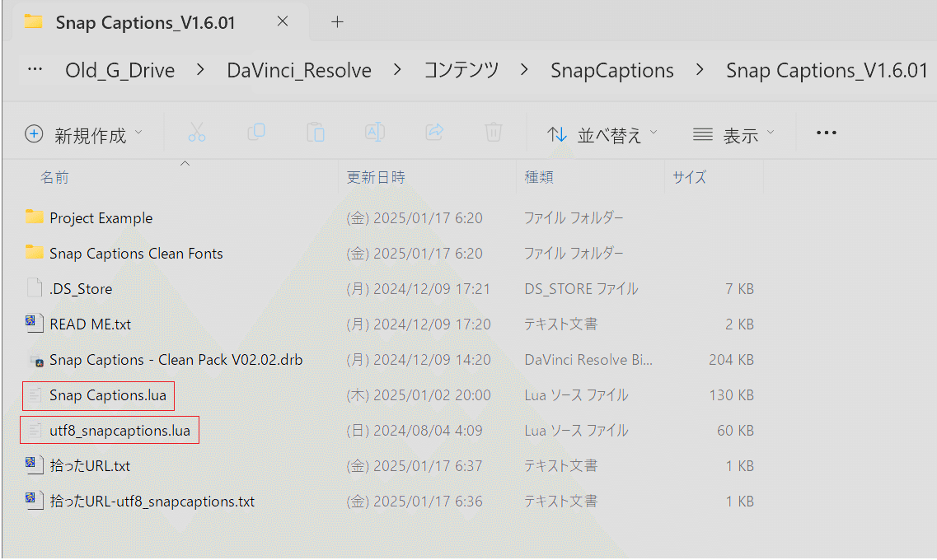Click the 60 KB size cell

(735, 431)
